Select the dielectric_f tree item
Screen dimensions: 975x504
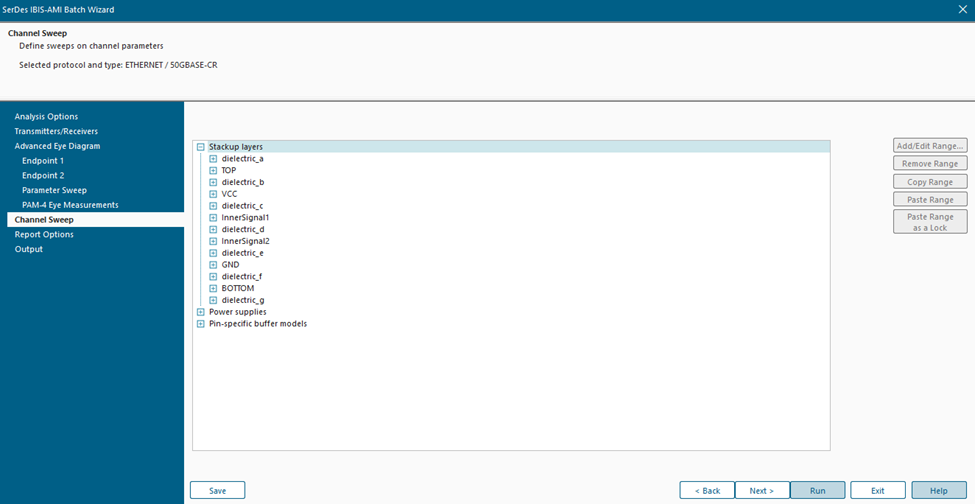point(242,277)
